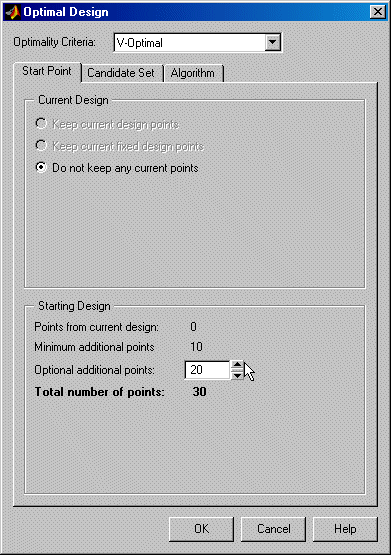Open the Optimality Criteria dropdown arrow
Screen dimensions: 391x555
click(x=272, y=42)
